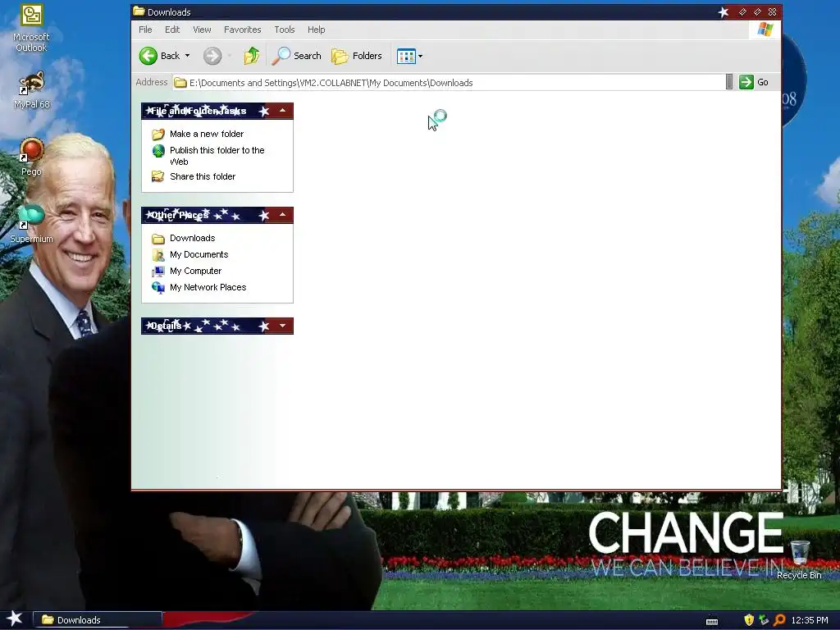Click the star Start button on taskbar
The image size is (840, 630).
[x=15, y=619]
